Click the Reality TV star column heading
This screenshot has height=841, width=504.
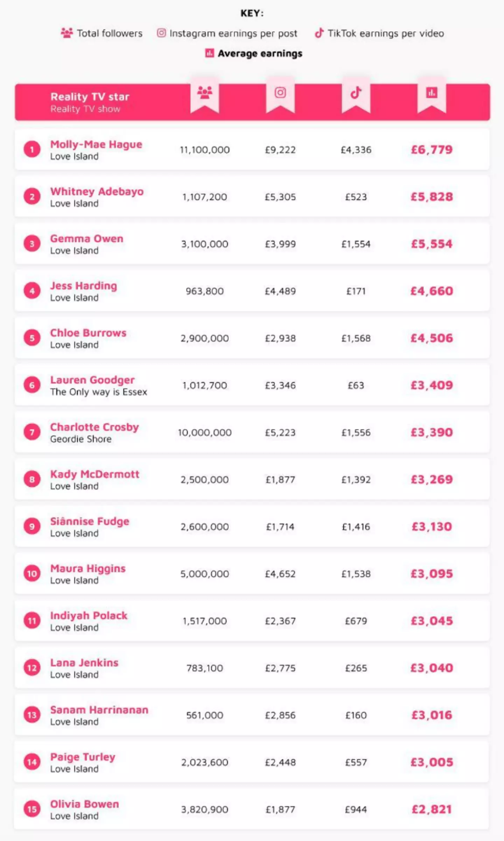pyautogui.click(x=90, y=97)
